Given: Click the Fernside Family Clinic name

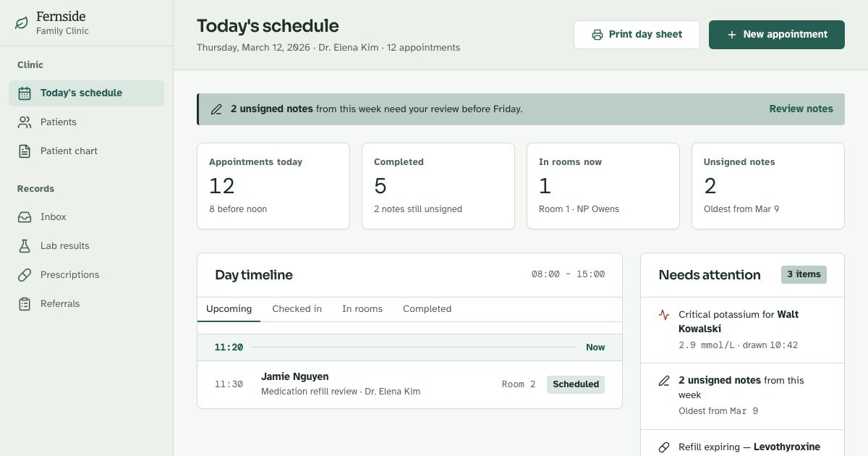Looking at the screenshot, I should point(62,23).
